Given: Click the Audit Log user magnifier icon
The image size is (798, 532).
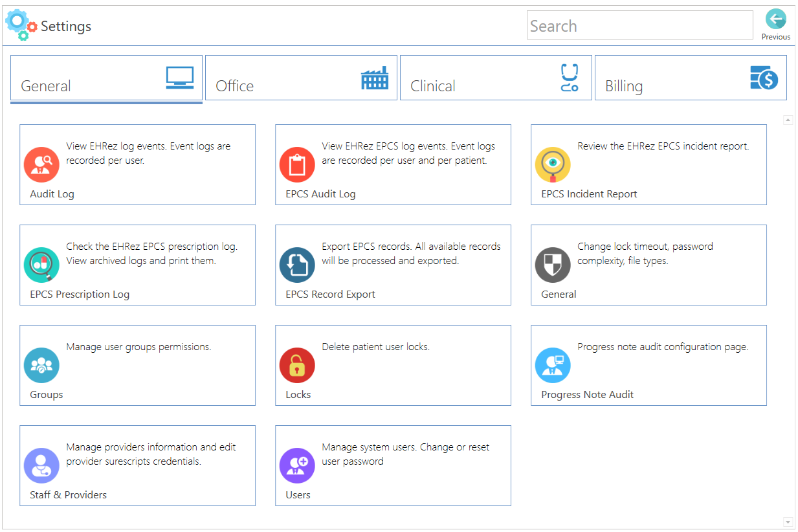Looking at the screenshot, I should coord(41,164).
